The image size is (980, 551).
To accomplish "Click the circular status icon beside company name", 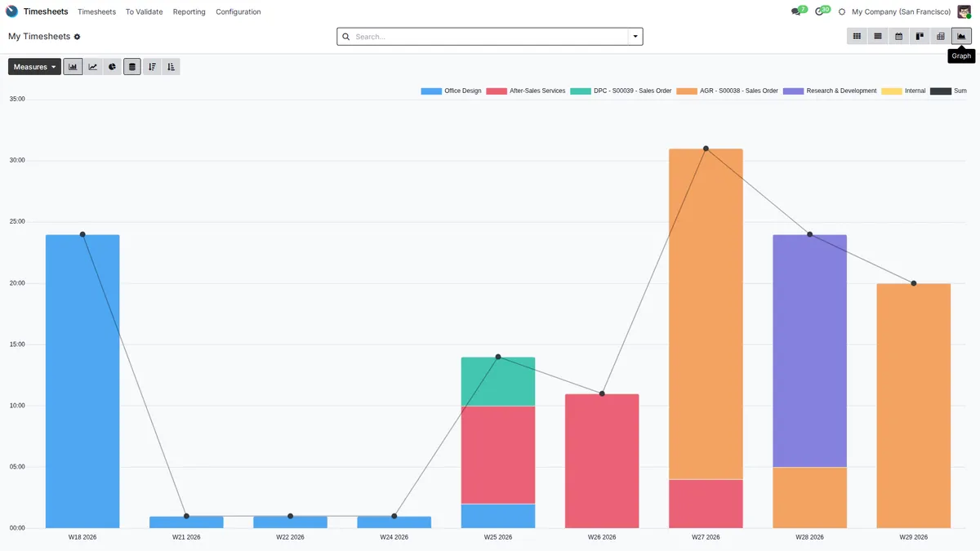I will [x=842, y=11].
